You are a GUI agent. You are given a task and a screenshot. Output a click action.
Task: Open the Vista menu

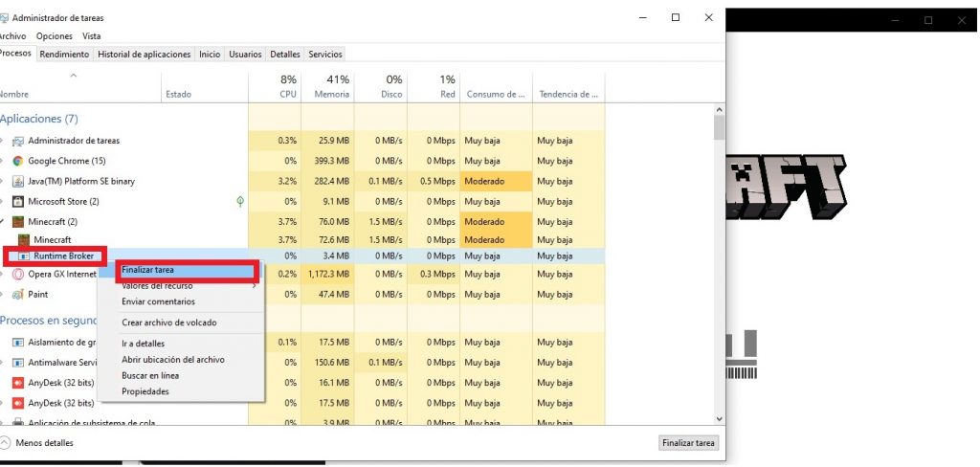click(91, 36)
